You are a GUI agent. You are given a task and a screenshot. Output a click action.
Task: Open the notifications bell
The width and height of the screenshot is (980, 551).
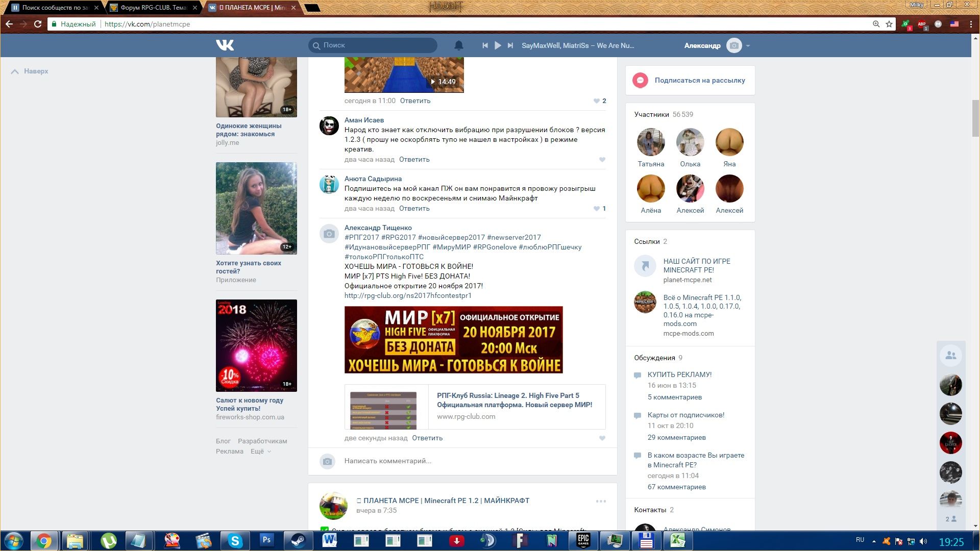point(459,45)
